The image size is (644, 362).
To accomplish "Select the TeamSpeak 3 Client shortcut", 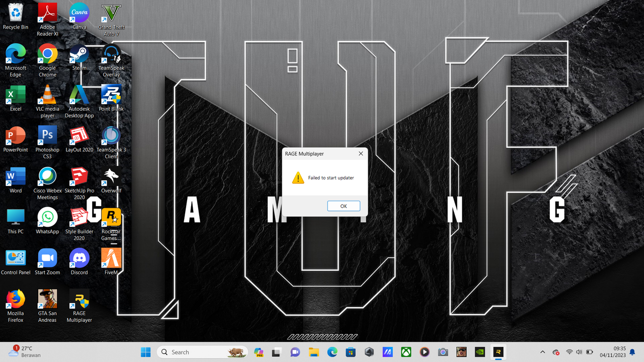I will coord(111,142).
